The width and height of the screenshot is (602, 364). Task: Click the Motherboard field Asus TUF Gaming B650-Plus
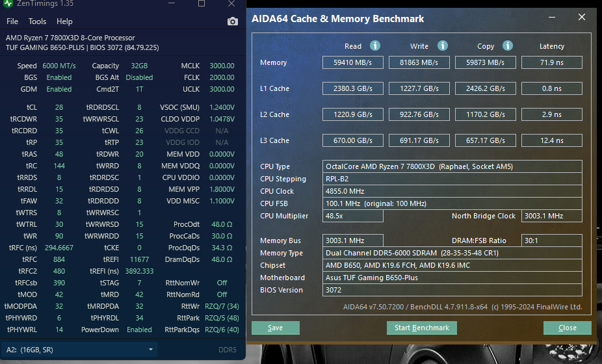pos(452,278)
